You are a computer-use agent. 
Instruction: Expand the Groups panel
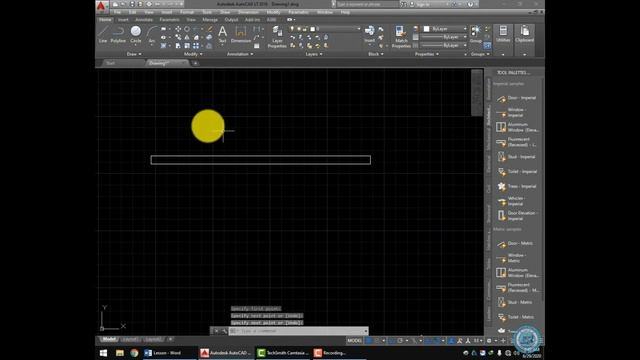[x=480, y=54]
